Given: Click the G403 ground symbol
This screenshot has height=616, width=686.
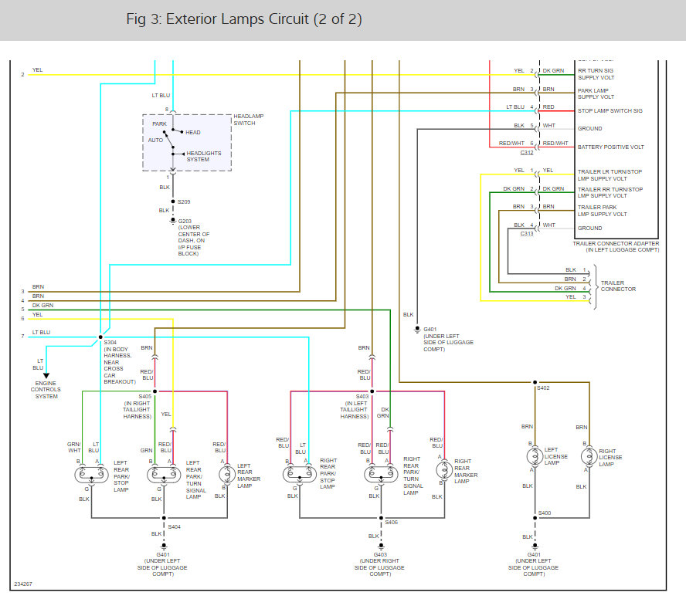Looking at the screenshot, I should pos(381,547).
